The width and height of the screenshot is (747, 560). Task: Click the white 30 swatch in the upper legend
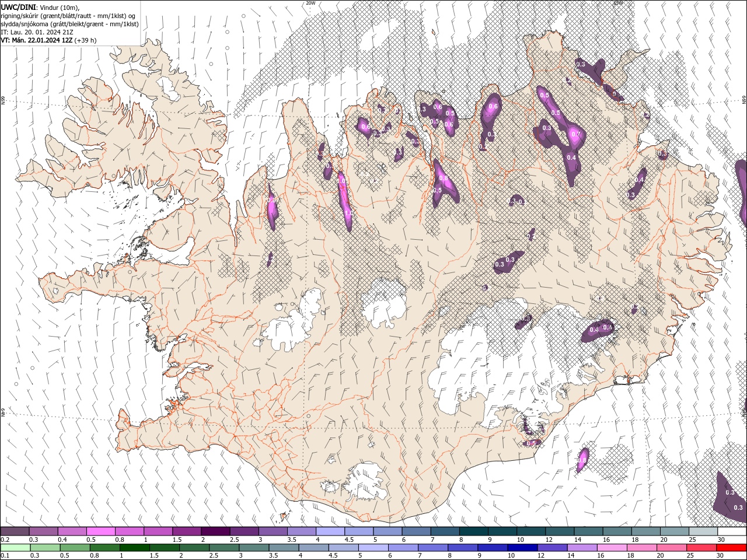tap(732, 531)
